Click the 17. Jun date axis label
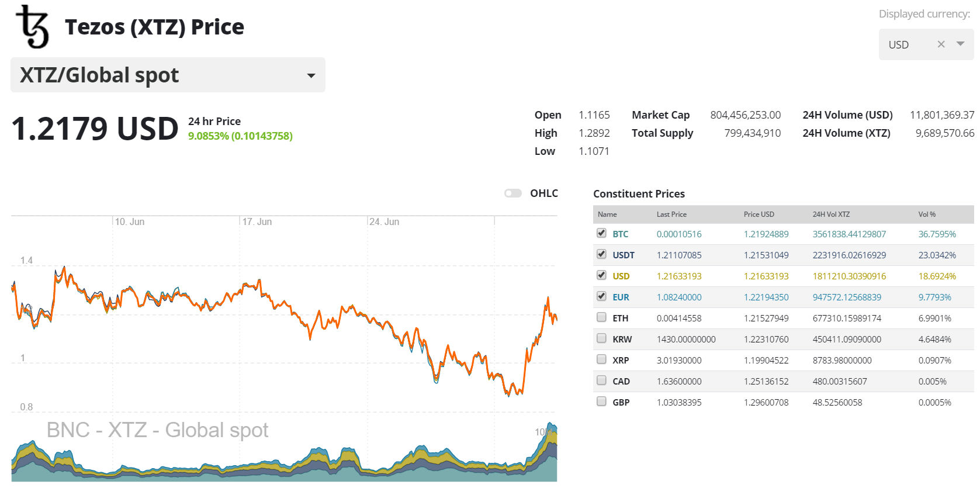 pyautogui.click(x=257, y=222)
